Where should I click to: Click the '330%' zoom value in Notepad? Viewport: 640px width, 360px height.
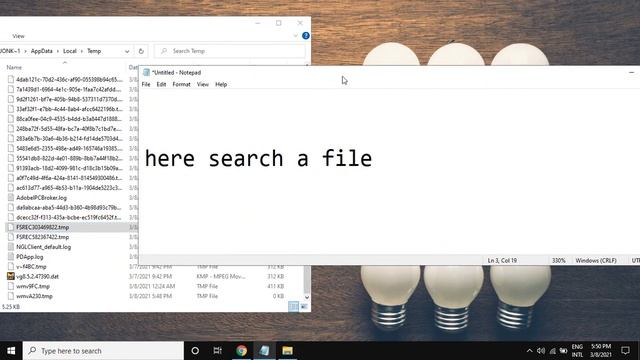click(x=558, y=260)
